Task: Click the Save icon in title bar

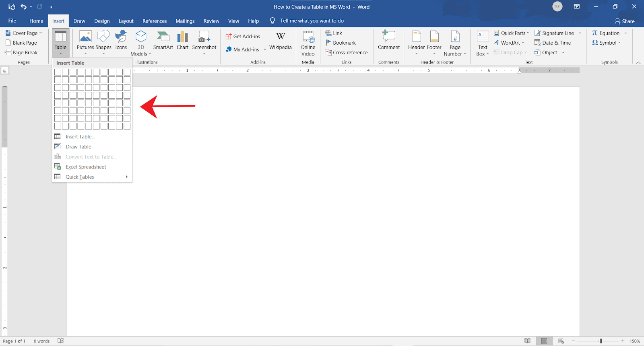Action: [x=12, y=6]
